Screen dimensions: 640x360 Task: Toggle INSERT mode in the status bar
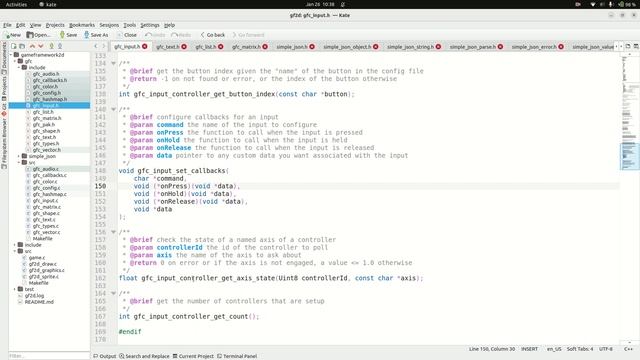tap(529, 349)
